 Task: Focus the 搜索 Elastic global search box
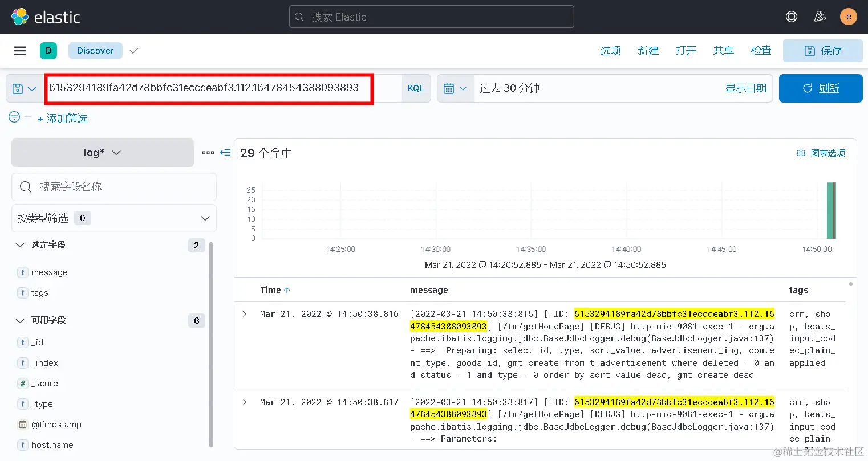pos(432,17)
